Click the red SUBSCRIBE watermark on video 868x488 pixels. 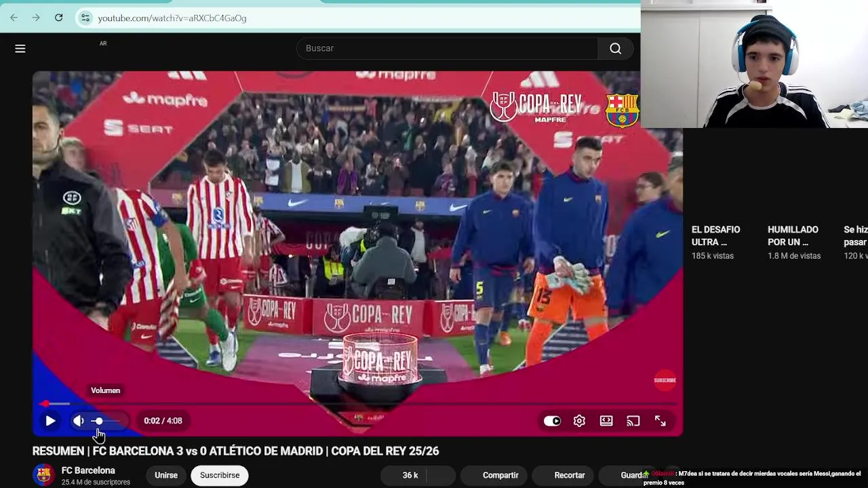point(665,380)
